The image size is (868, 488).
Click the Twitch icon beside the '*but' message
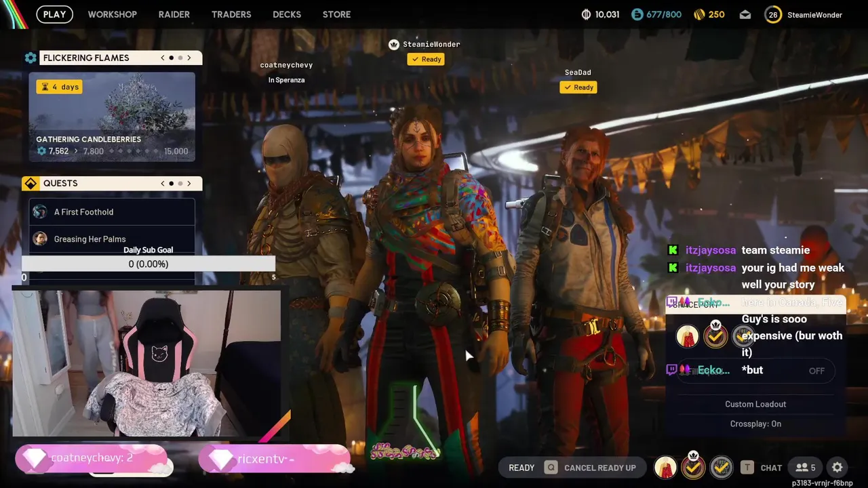[x=671, y=370]
